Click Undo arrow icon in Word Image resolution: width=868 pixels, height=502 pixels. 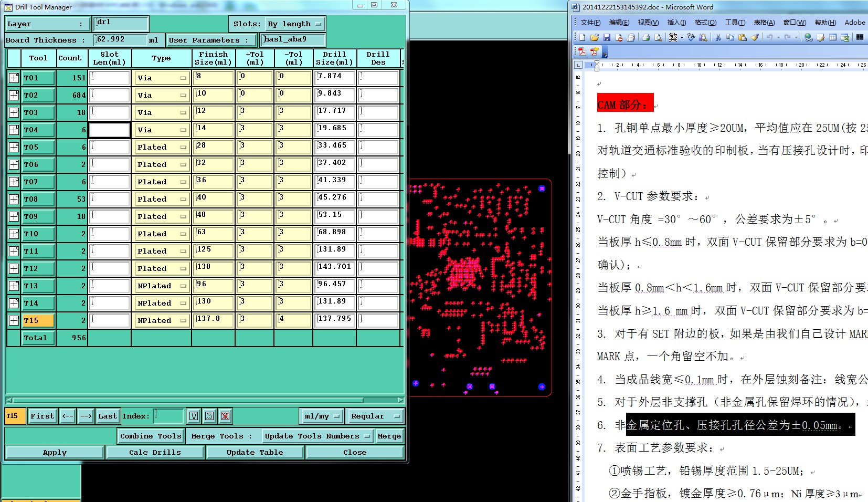[x=769, y=37]
